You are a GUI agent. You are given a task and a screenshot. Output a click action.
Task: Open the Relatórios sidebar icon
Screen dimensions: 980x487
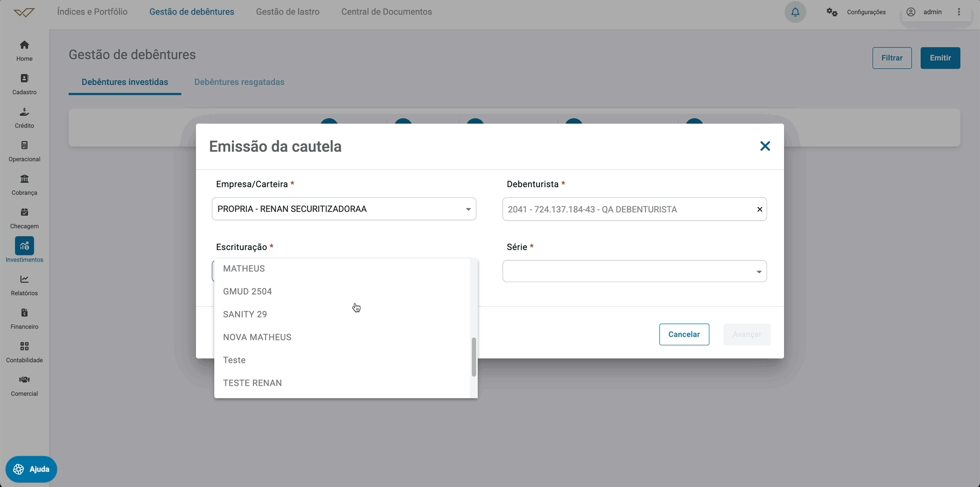tap(24, 279)
